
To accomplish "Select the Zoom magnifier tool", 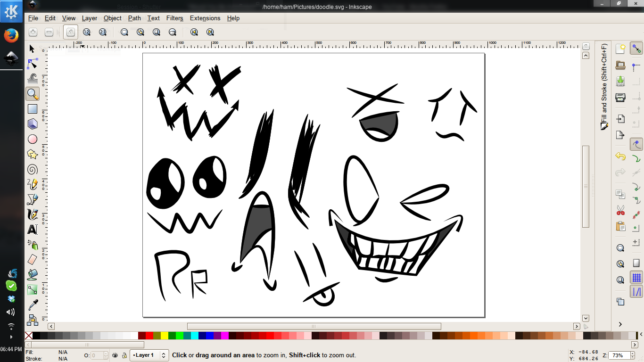I will point(33,94).
